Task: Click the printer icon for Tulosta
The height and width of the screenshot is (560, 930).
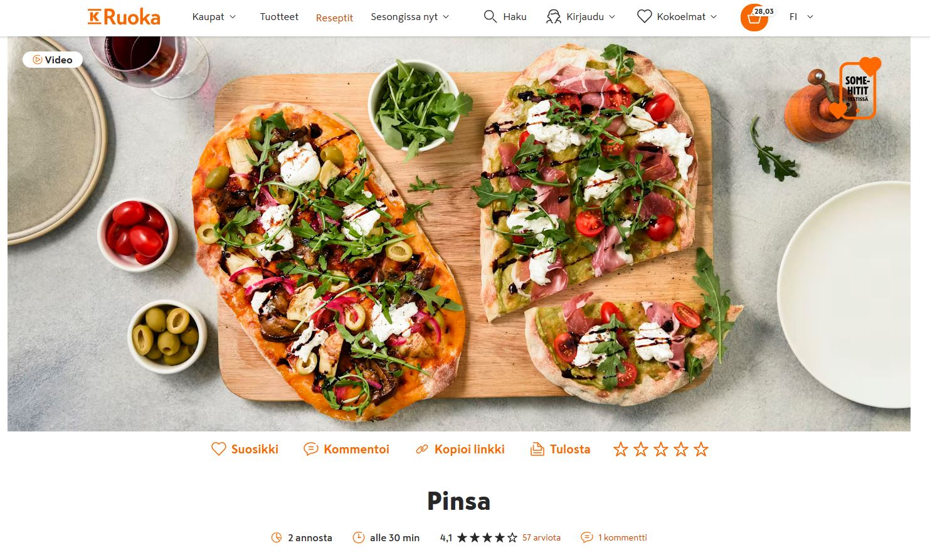Action: click(x=537, y=449)
